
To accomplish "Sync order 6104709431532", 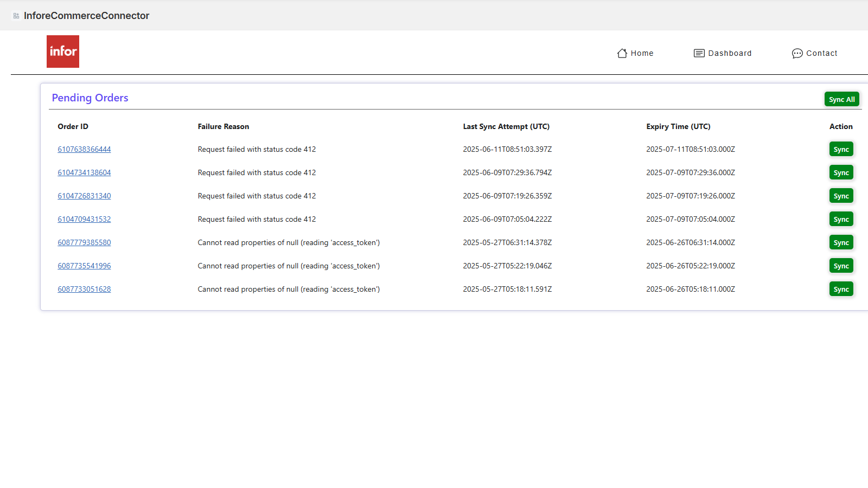I will (x=841, y=219).
